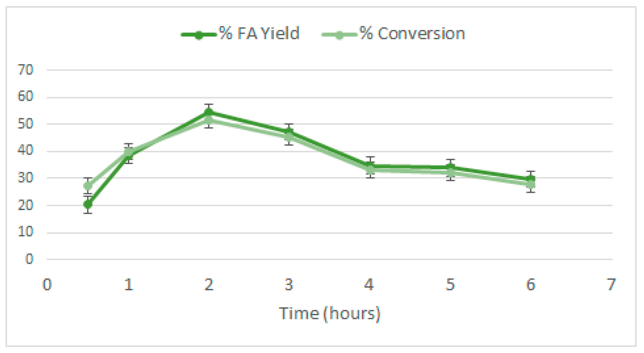This screenshot has height=353, width=644.
Task: Select the FA Yield peak point at 2 hours
Action: tap(209, 112)
